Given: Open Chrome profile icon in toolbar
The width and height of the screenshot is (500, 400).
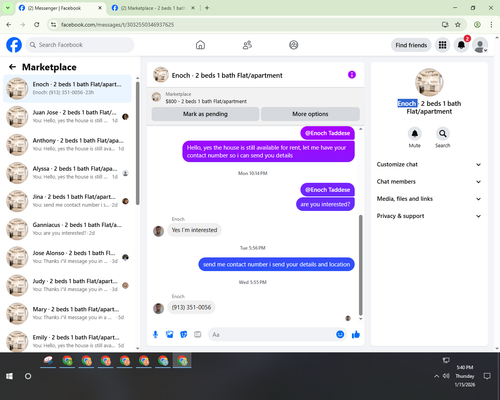Looking at the screenshot, I should point(477,25).
